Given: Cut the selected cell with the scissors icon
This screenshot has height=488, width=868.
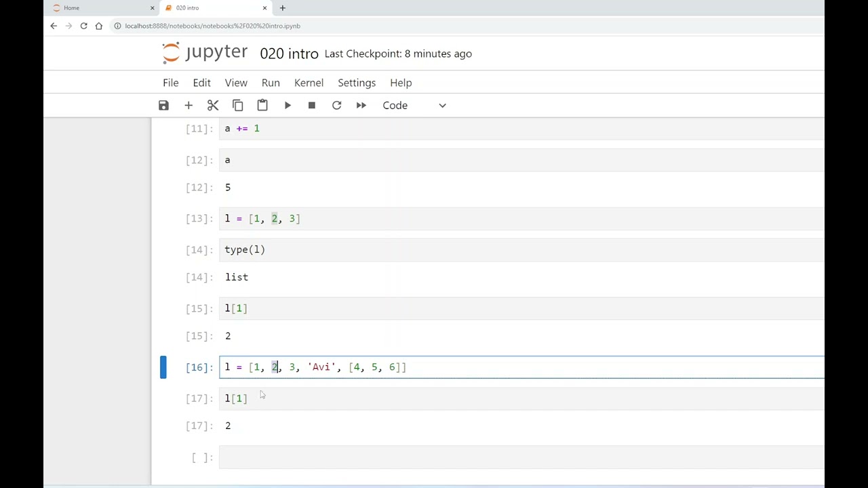Looking at the screenshot, I should click(213, 105).
